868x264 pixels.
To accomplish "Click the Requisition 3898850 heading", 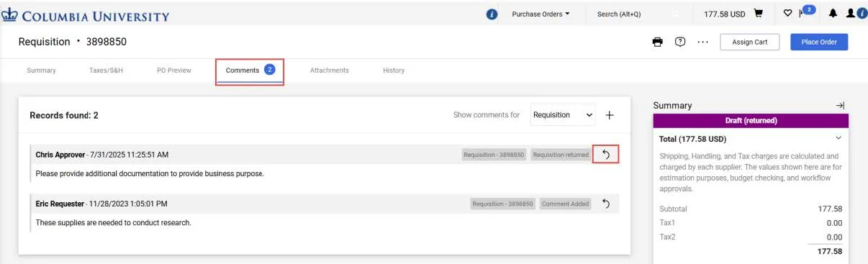I will point(72,42).
